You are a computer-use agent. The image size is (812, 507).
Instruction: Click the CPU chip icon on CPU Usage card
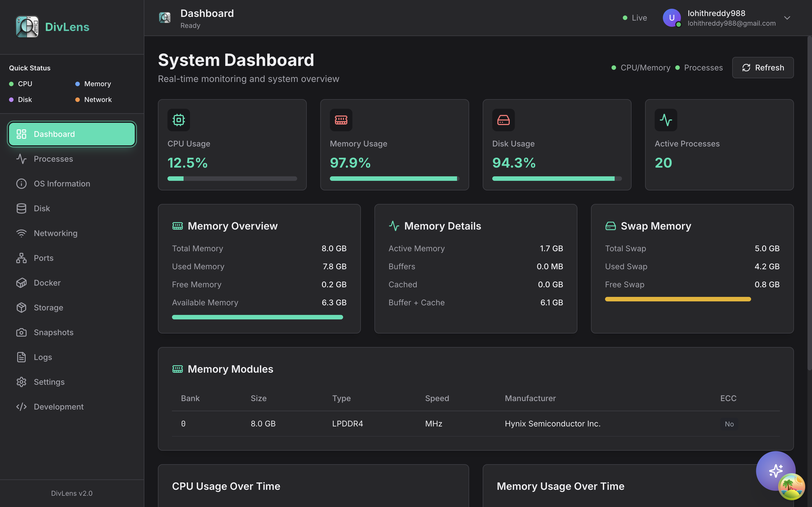point(178,120)
